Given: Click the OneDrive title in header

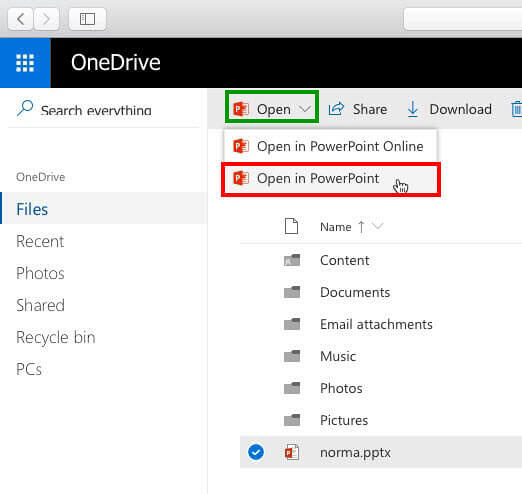Looking at the screenshot, I should [x=116, y=63].
